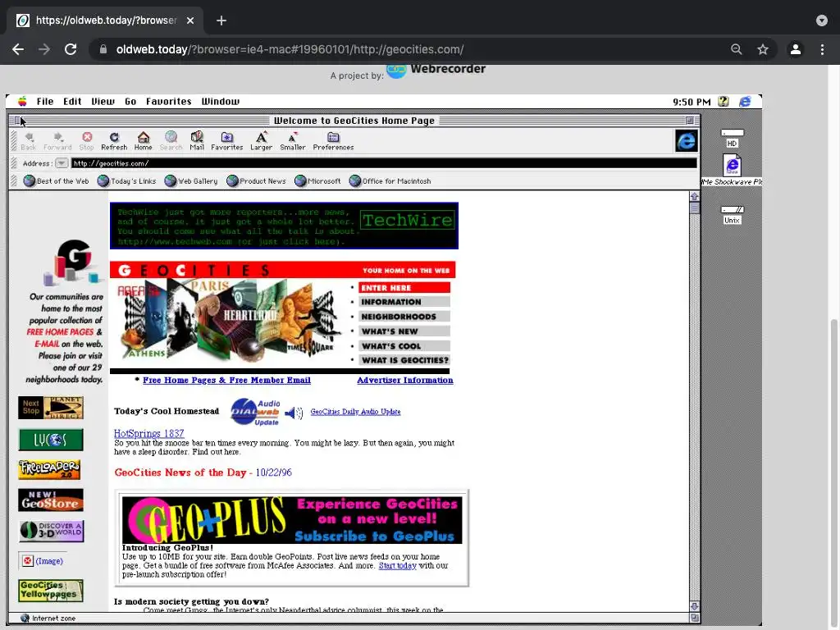Open the Favorites menu in menu bar
The height and width of the screenshot is (630, 840).
tap(169, 101)
